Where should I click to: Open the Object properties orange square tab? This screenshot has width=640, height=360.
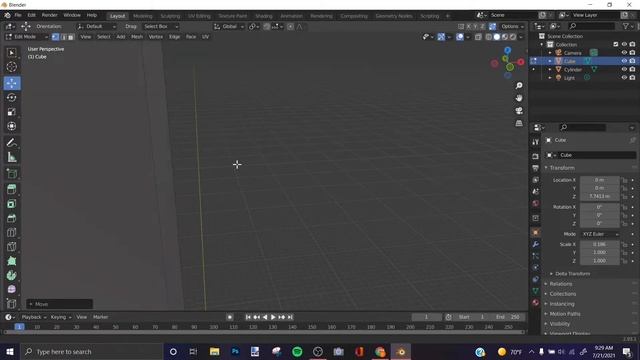pyautogui.click(x=536, y=232)
